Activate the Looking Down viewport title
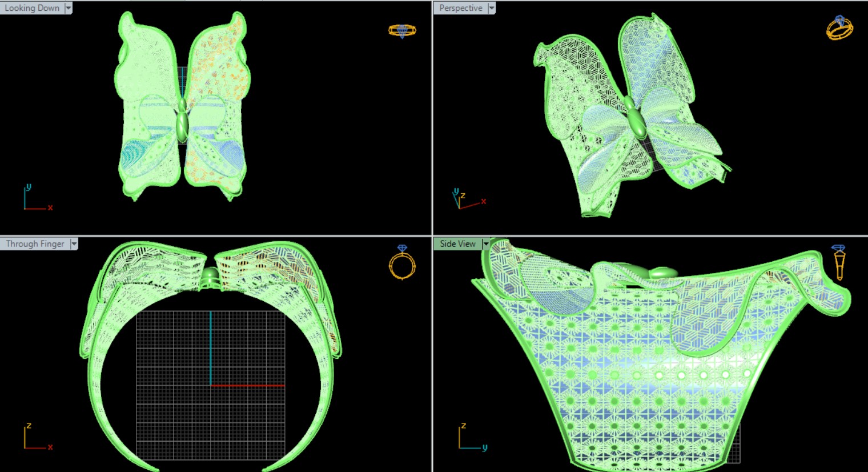Viewport: 868px width, 472px height. (32, 8)
